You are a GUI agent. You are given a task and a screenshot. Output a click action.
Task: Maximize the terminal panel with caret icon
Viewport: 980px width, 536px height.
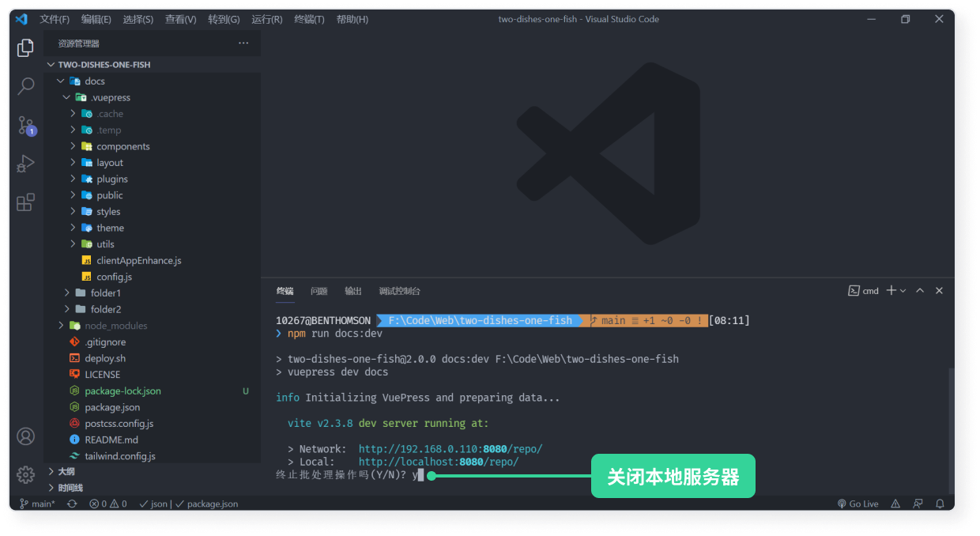(x=920, y=291)
